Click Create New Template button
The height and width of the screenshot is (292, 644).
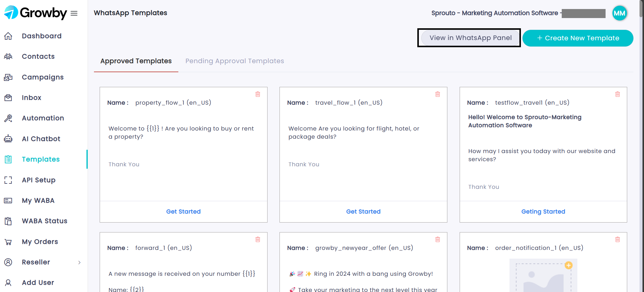[x=578, y=38]
